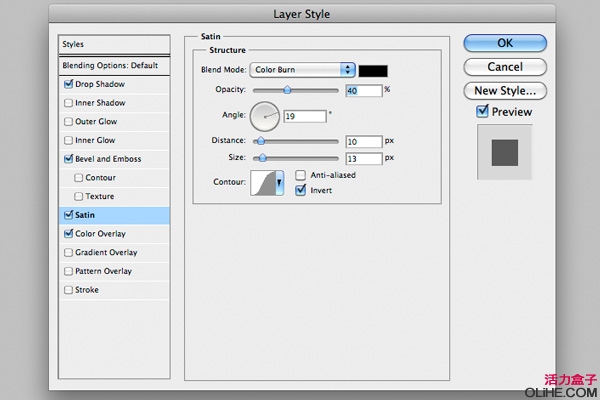
Task: Open the Inner Glow settings
Action: tap(95, 140)
